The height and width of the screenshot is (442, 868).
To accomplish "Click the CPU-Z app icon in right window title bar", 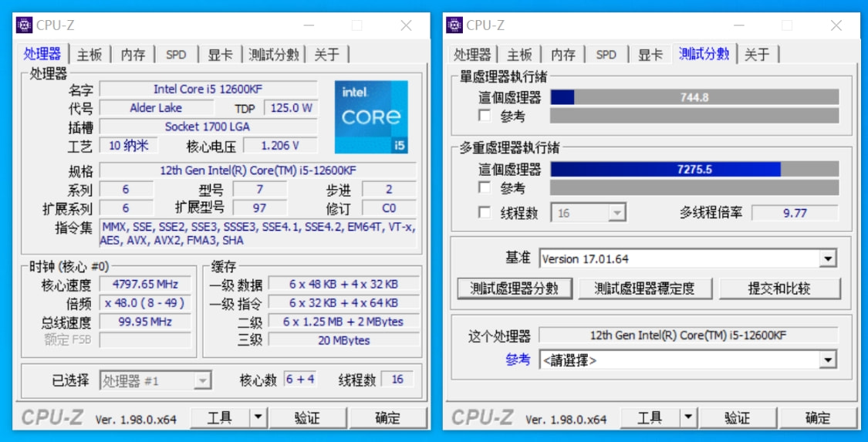I will pyautogui.click(x=454, y=25).
